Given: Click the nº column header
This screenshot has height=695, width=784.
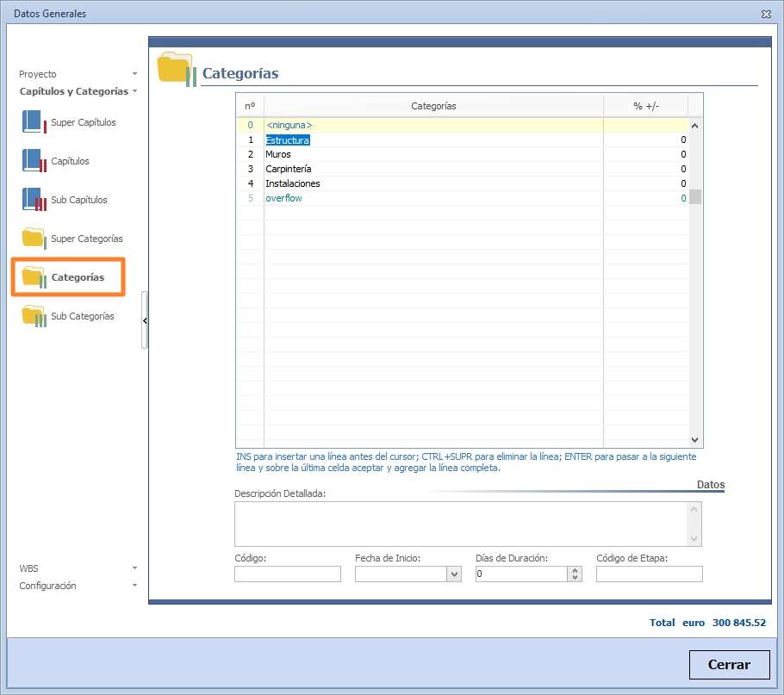Looking at the screenshot, I should (250, 106).
